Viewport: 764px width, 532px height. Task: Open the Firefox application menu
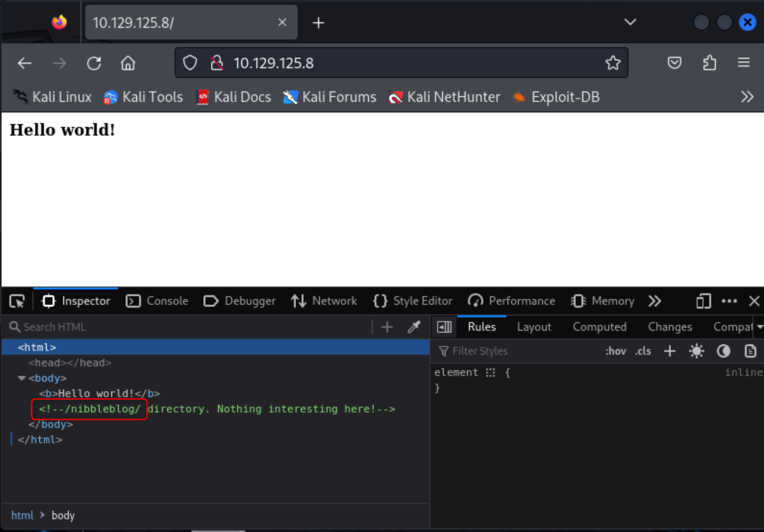(x=743, y=63)
